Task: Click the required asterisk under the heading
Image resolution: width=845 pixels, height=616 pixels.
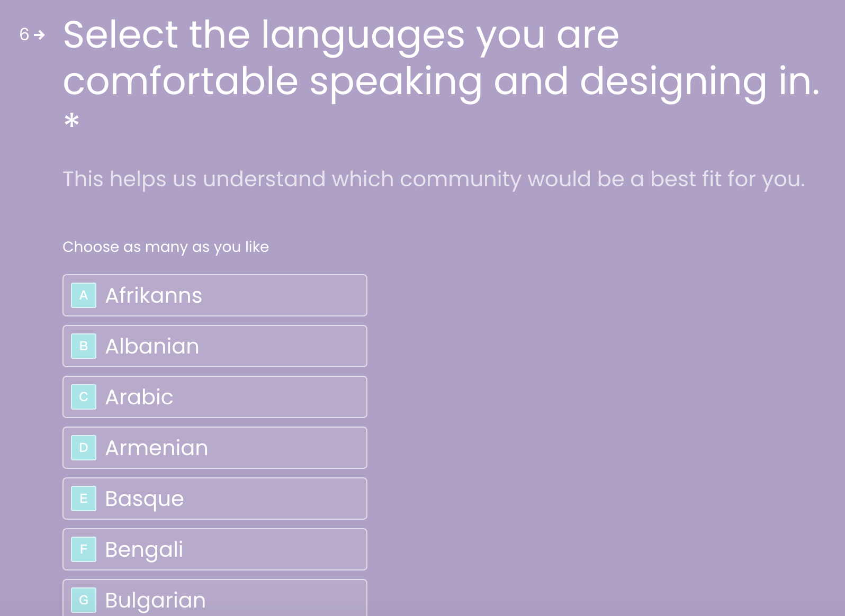Action: click(x=71, y=121)
